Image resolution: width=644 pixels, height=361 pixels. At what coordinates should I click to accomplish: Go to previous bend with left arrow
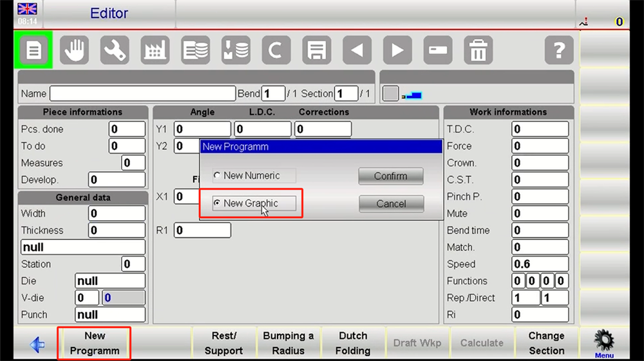click(x=357, y=50)
